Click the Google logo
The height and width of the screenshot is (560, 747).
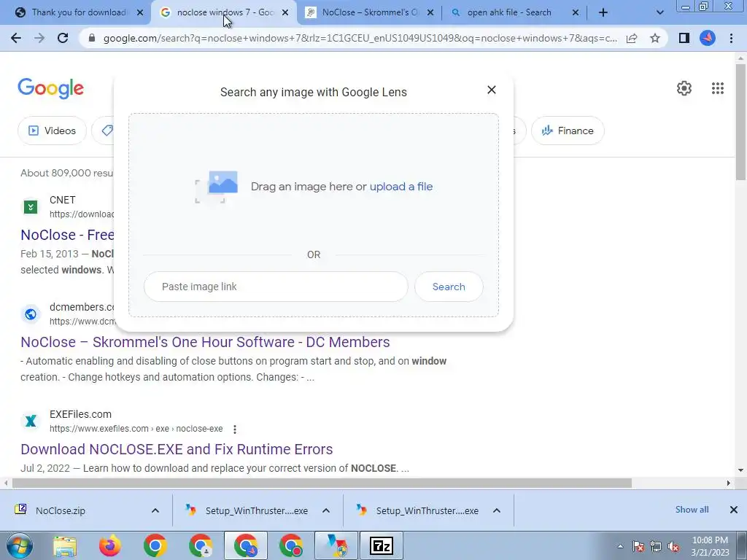click(x=50, y=88)
